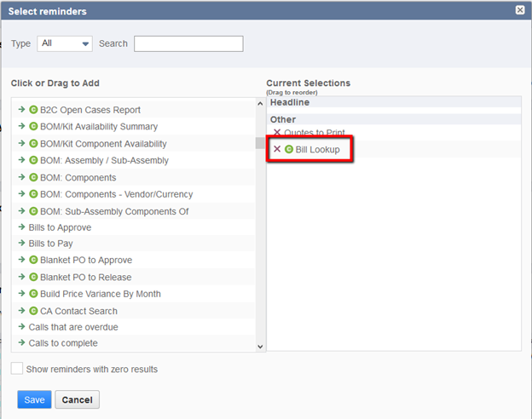Select Bill Lookup in Current Selections
The height and width of the screenshot is (419, 532).
click(x=317, y=149)
